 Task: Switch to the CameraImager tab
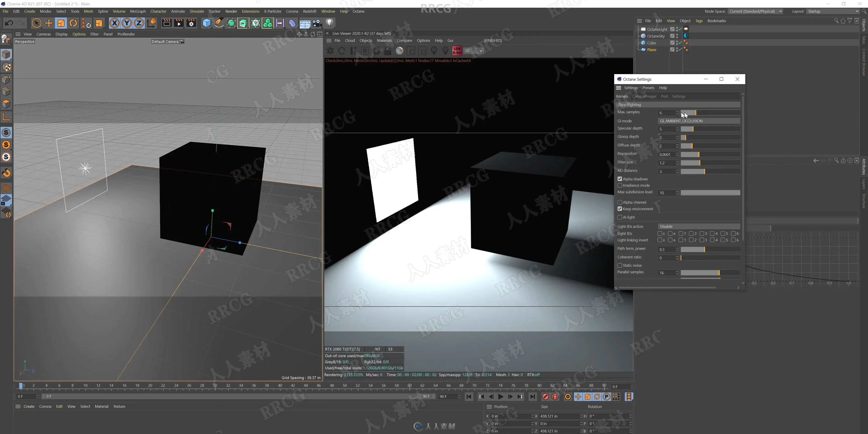pos(644,96)
